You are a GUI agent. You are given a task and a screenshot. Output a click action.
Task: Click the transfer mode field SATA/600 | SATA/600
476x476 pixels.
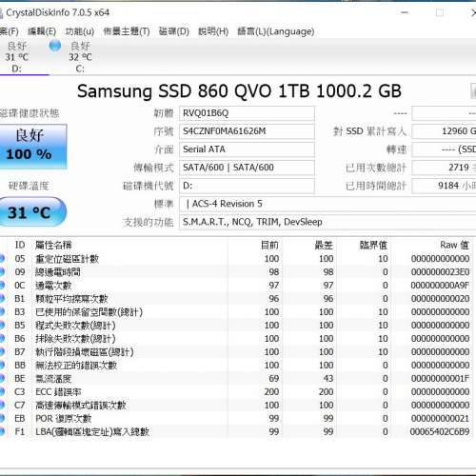(x=247, y=168)
